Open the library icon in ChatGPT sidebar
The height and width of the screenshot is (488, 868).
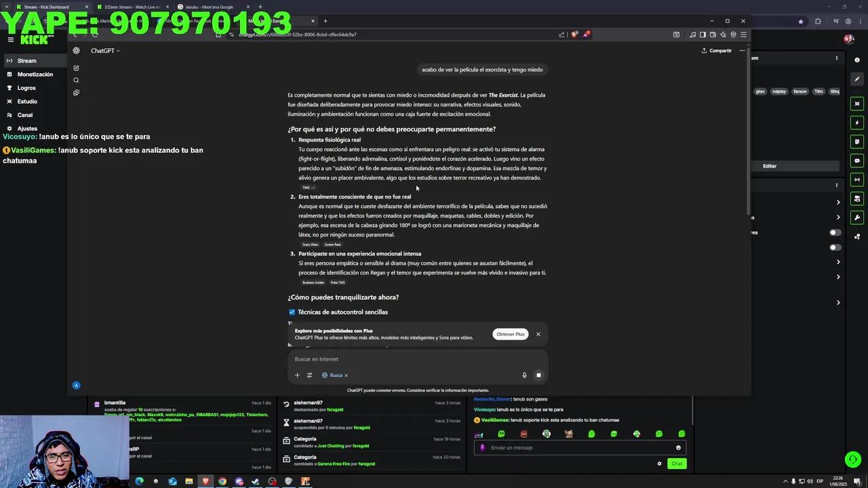pyautogui.click(x=76, y=92)
